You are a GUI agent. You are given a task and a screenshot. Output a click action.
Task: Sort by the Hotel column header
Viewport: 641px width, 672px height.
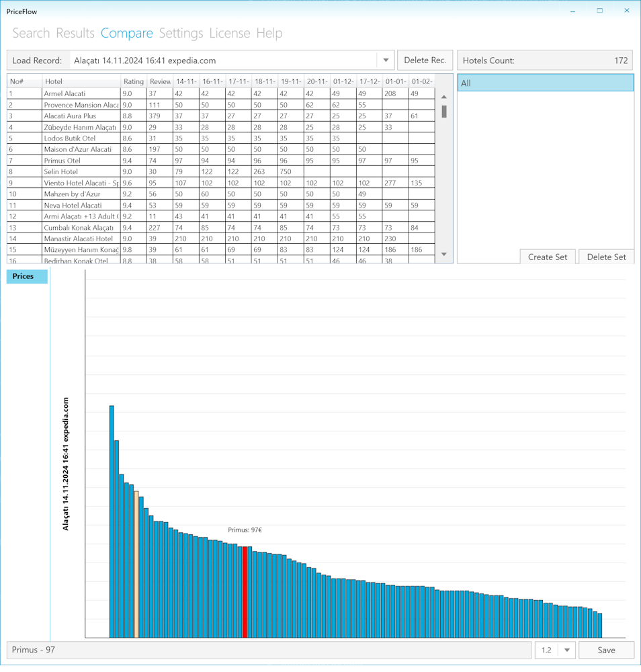81,81
